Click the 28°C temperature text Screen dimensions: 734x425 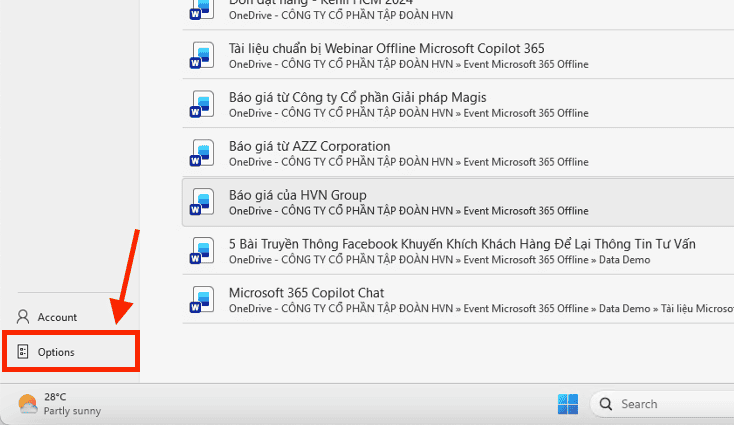[x=55, y=397]
